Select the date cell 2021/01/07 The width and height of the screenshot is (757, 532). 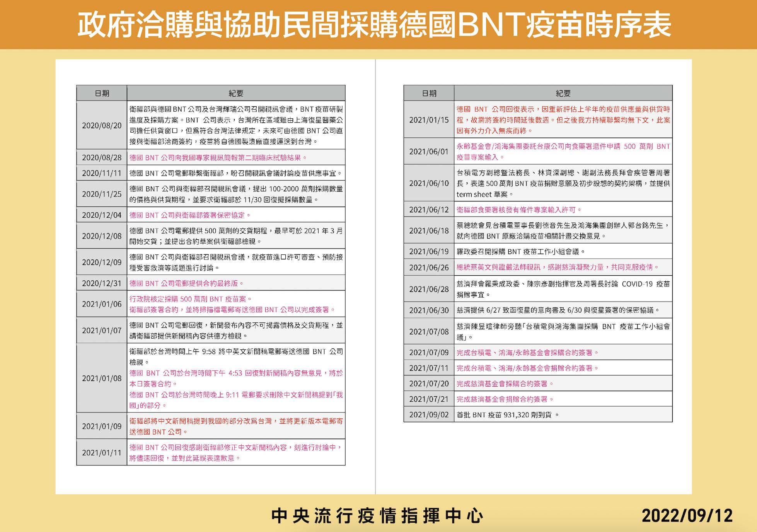102,330
